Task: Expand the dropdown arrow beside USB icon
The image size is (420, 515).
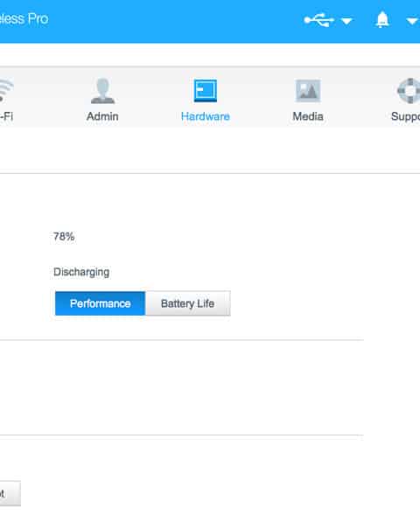Action: (346, 22)
